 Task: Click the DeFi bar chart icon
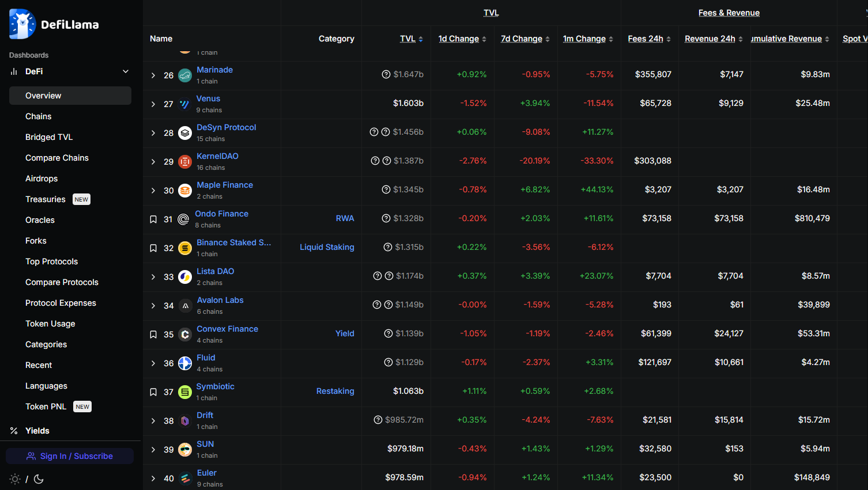coord(14,71)
